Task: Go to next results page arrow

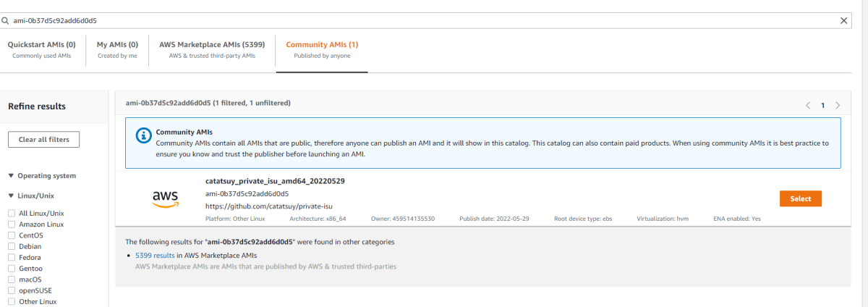Action: click(838, 106)
